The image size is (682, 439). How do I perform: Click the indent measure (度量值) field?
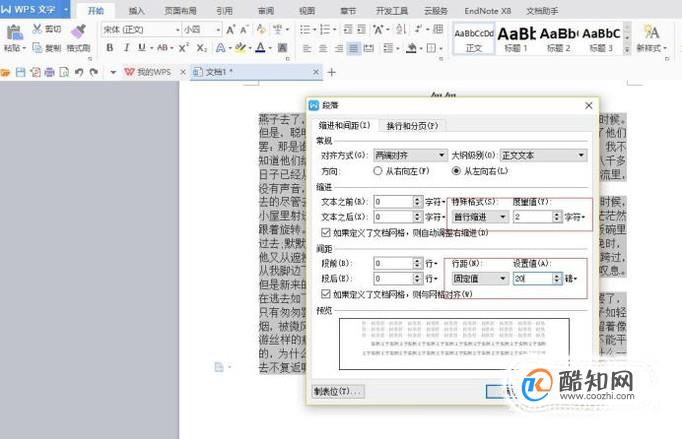coord(537,217)
